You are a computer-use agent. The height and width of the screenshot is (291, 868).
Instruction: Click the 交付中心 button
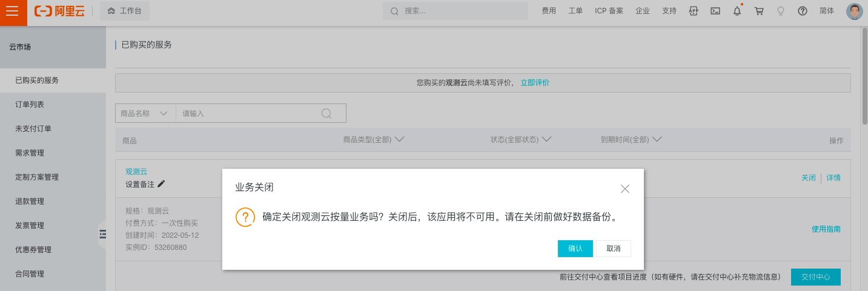click(816, 277)
